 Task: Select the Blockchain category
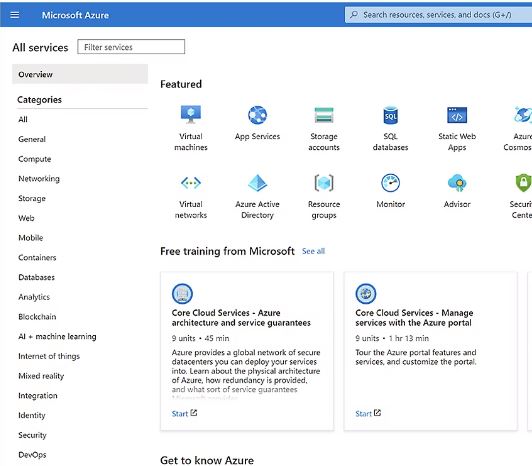click(x=37, y=317)
